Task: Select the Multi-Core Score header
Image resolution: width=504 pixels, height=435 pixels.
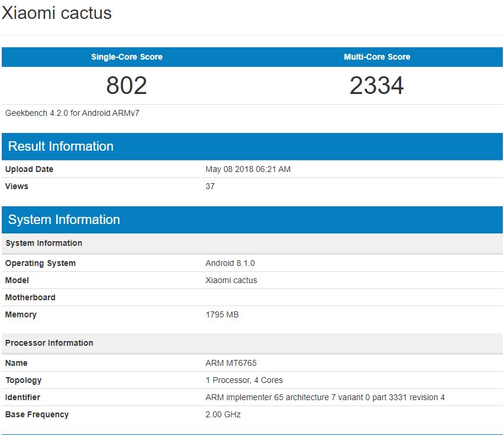Action: pyautogui.click(x=377, y=57)
